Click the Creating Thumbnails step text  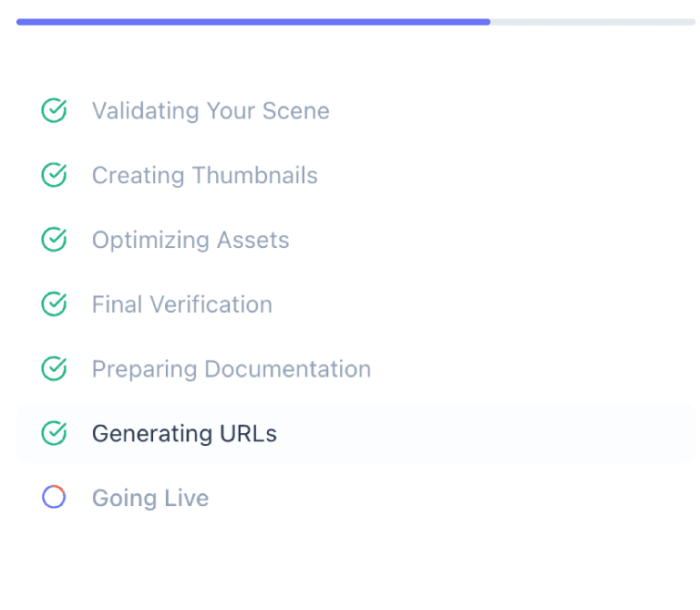204,175
